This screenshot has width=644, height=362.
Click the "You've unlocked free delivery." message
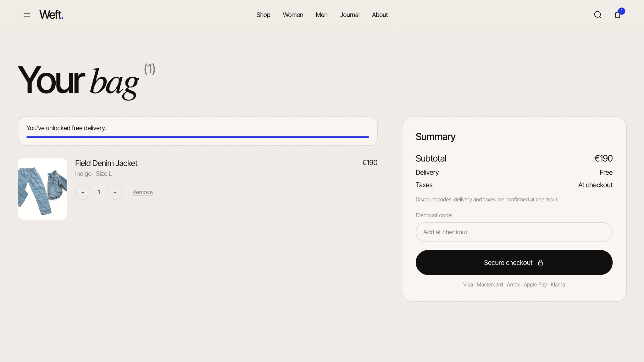(66, 128)
